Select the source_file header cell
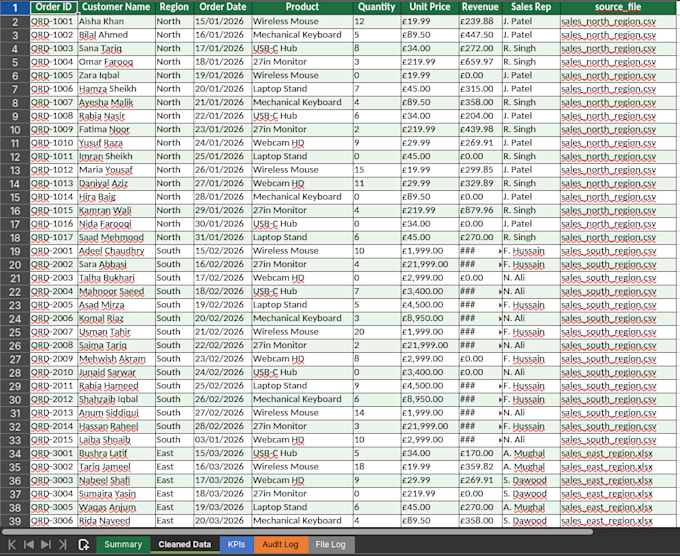This screenshot has height=556, width=680. coord(618,7)
